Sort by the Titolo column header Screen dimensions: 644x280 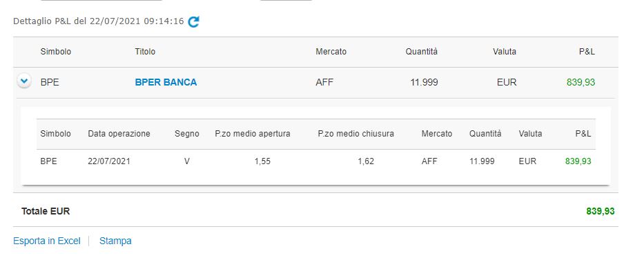coord(145,52)
